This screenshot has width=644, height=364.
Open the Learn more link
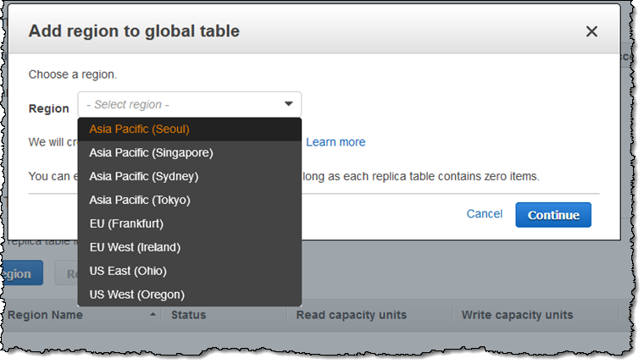336,142
